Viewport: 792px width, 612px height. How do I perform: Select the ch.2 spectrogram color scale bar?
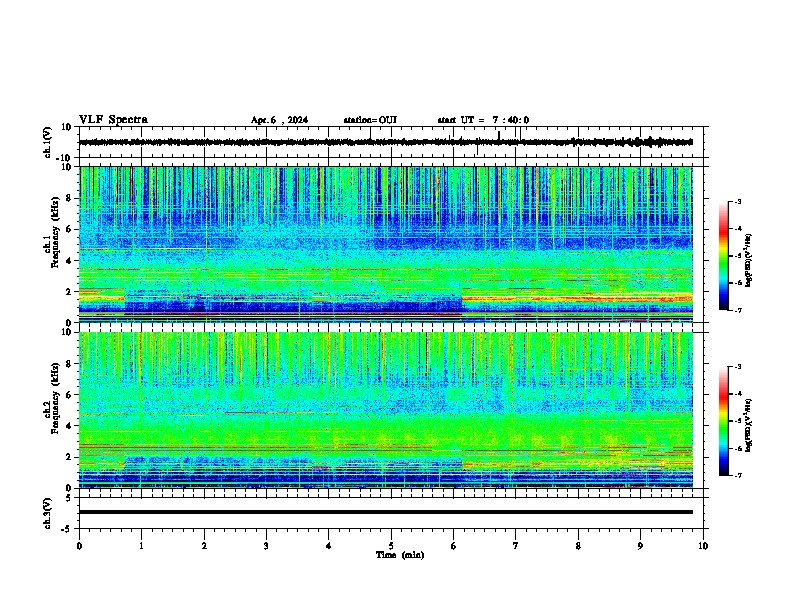pyautogui.click(x=723, y=421)
